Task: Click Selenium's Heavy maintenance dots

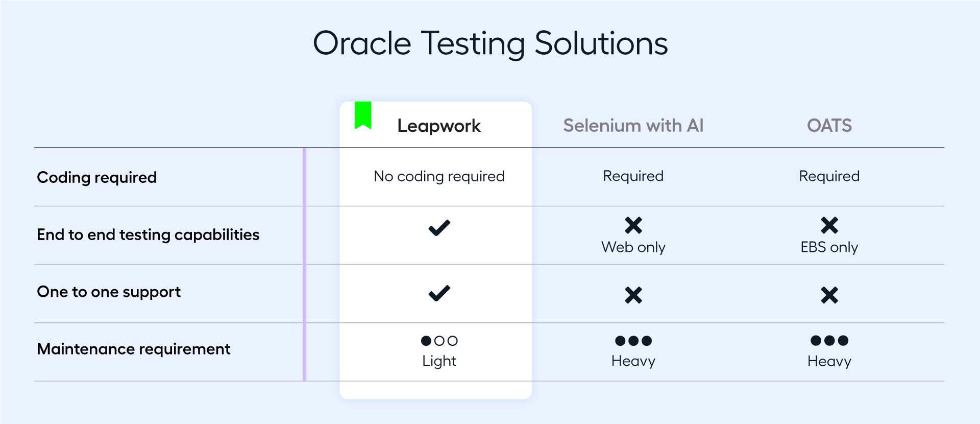Action: pos(633,341)
